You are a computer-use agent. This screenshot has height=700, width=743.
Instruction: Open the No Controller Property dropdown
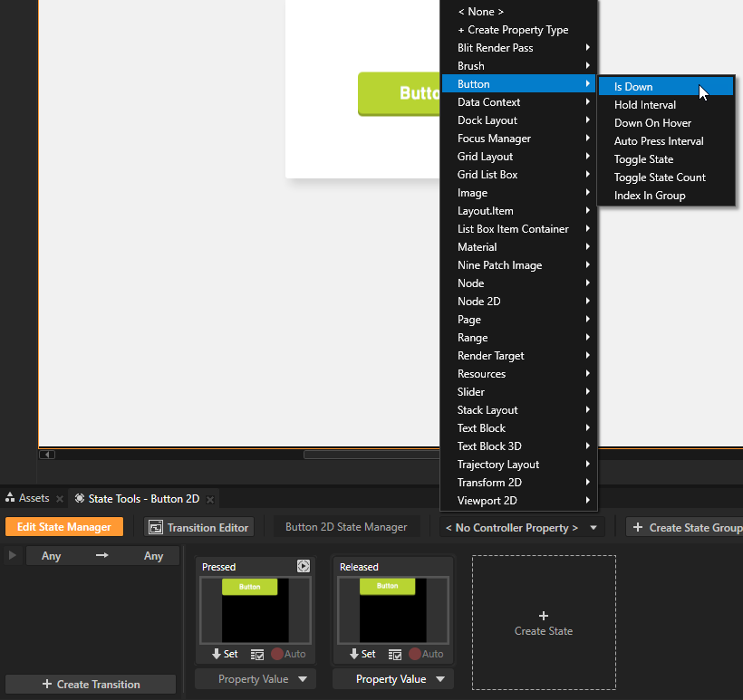522,527
